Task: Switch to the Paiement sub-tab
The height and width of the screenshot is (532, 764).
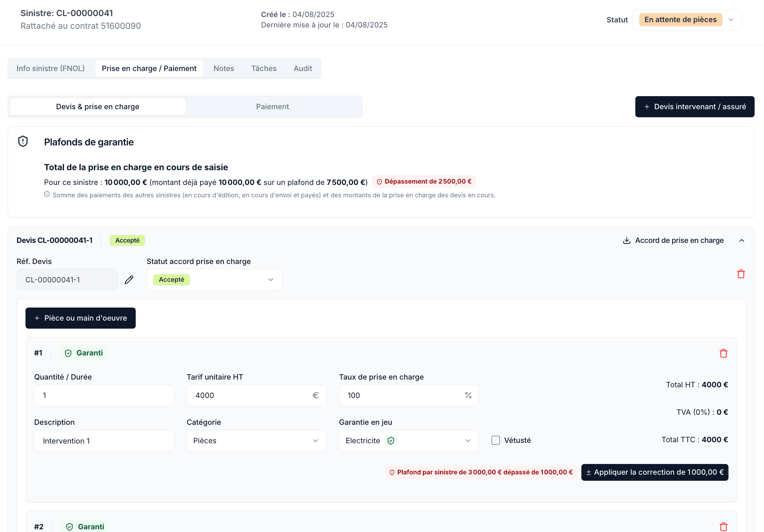Action: (x=272, y=107)
